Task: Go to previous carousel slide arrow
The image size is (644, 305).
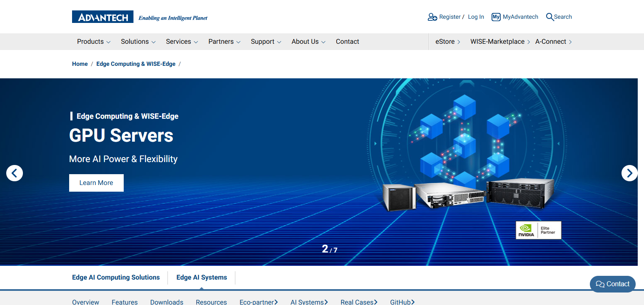Action: pos(15,173)
